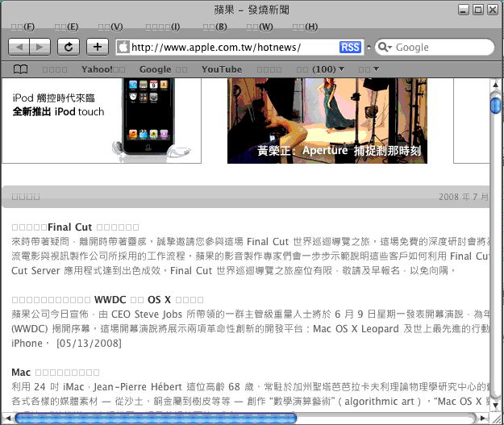The image size is (504, 425).
Task: Click the vertical scrollbar thumb
Action: point(495,106)
